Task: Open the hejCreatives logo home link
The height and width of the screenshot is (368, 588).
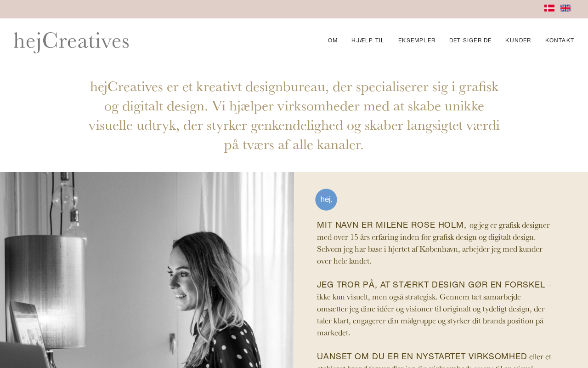Action: (71, 41)
